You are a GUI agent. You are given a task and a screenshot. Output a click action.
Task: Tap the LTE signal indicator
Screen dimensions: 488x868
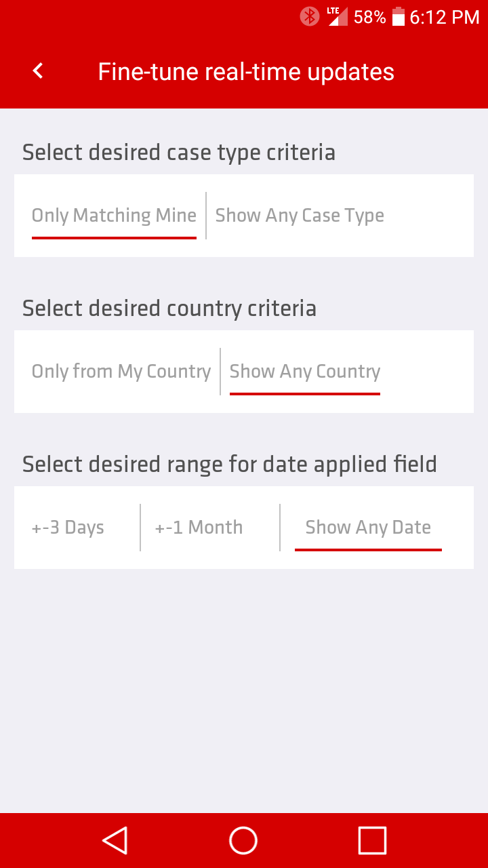pyautogui.click(x=337, y=16)
